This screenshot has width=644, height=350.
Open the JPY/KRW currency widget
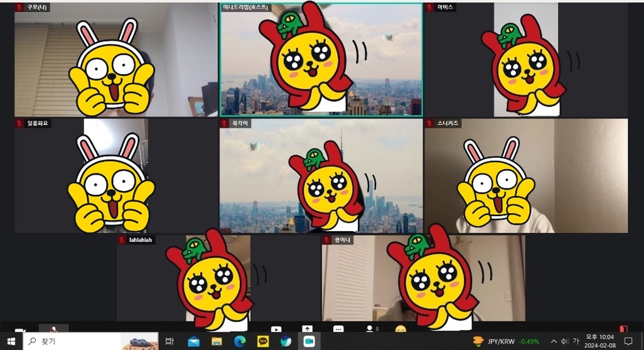click(x=507, y=341)
